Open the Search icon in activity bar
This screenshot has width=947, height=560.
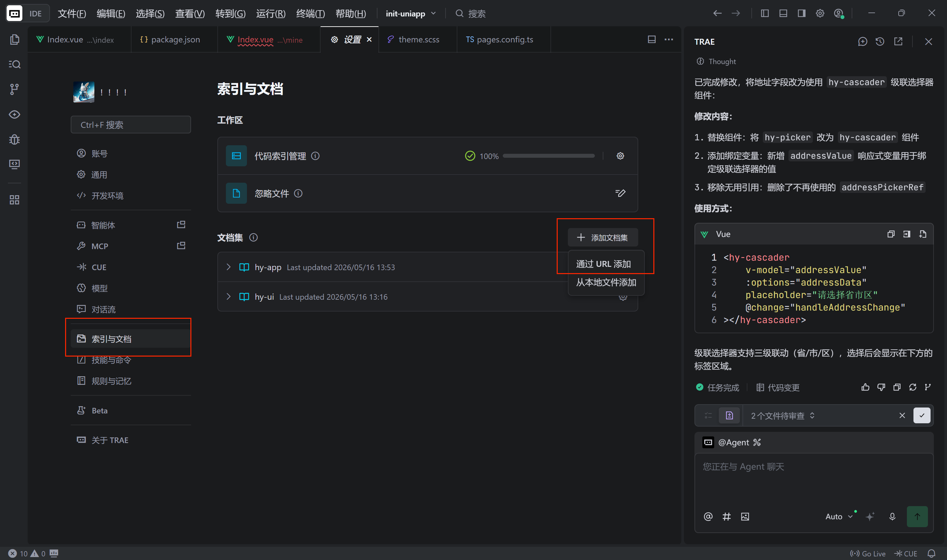coord(14,64)
